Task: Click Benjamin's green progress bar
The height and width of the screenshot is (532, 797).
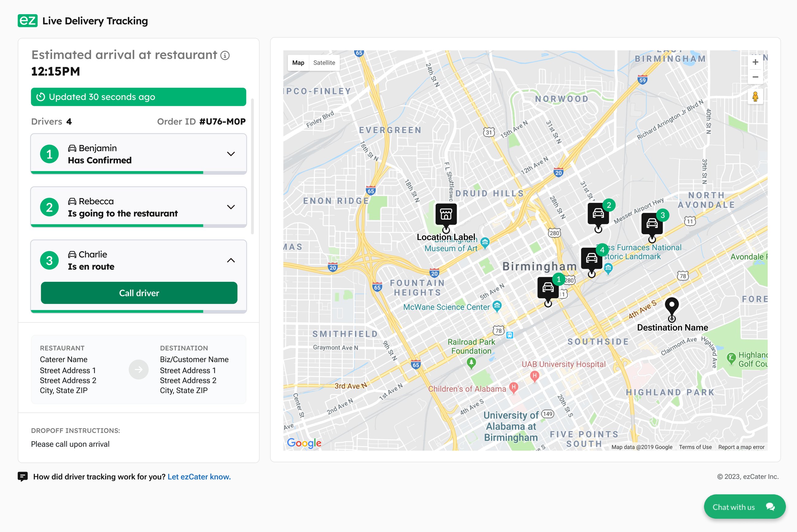Action: point(117,173)
